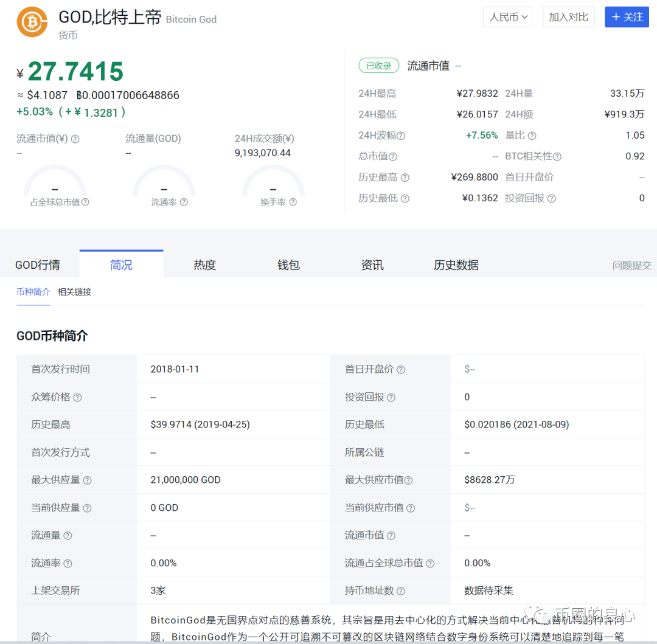Click the 3家 exchanges value
The image size is (657, 644).
pyautogui.click(x=158, y=590)
